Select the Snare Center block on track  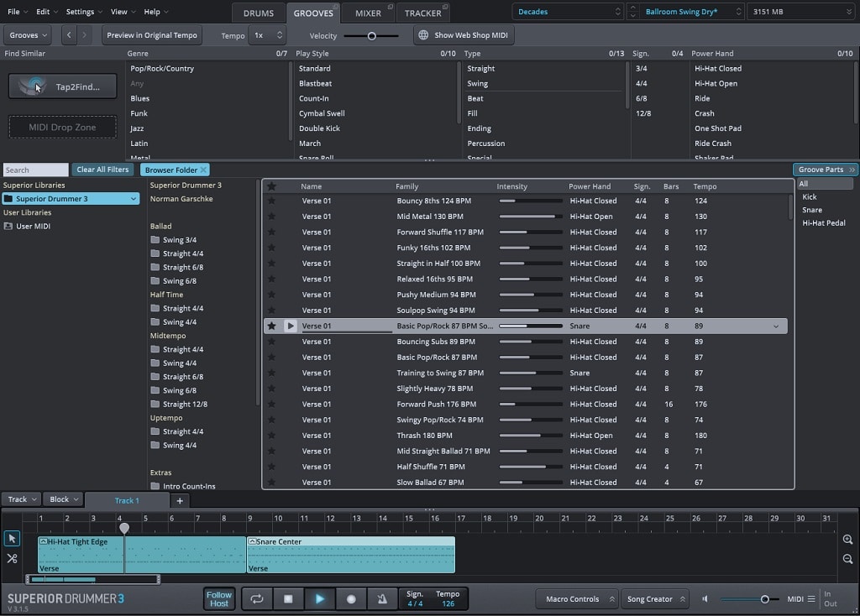351,555
